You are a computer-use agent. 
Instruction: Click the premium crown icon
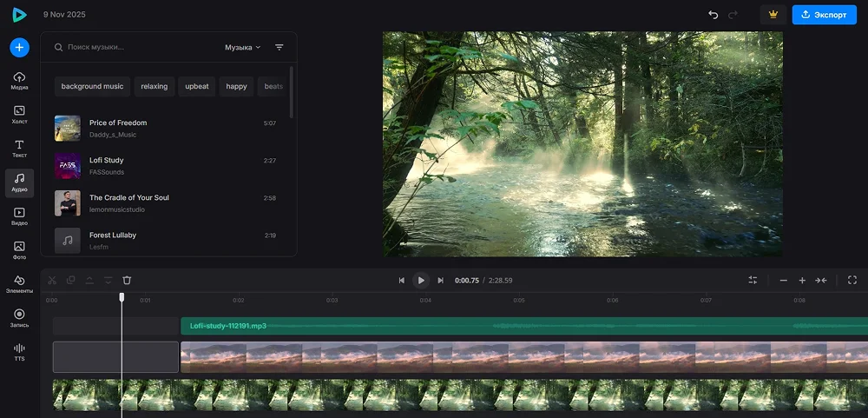pos(773,15)
